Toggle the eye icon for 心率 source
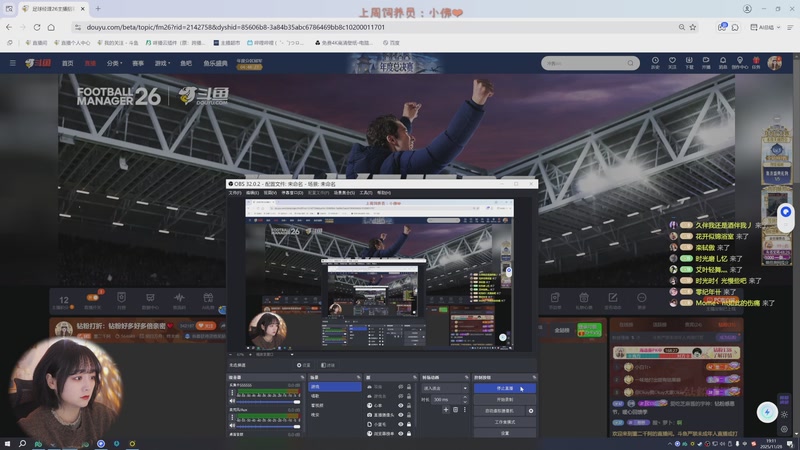 click(x=401, y=406)
